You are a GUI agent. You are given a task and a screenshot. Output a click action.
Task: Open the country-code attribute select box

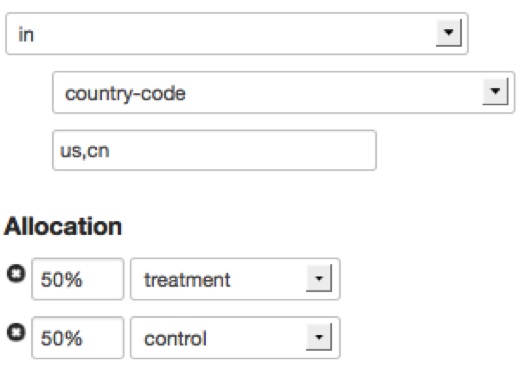coord(284,92)
